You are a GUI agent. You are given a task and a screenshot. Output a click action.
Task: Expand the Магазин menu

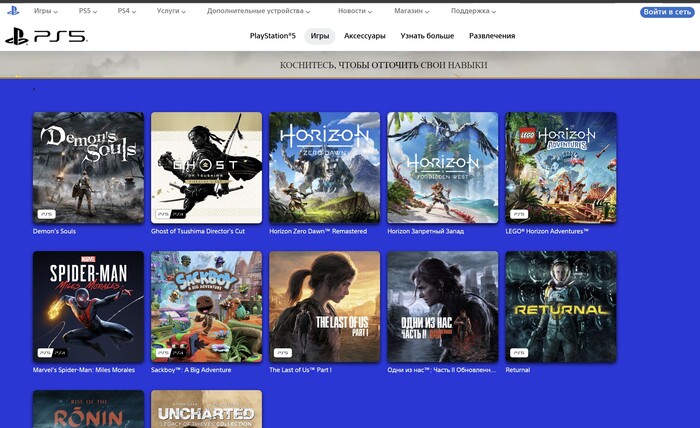411,11
